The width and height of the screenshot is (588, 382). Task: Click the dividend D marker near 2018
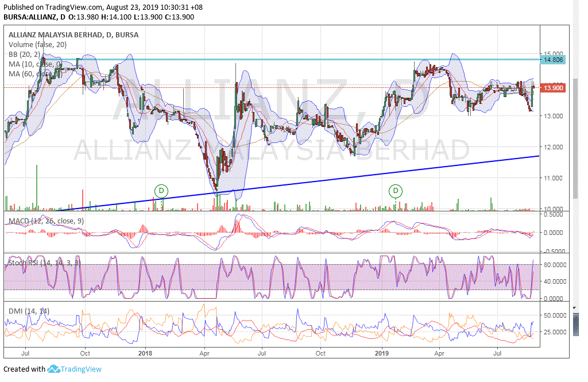point(161,191)
